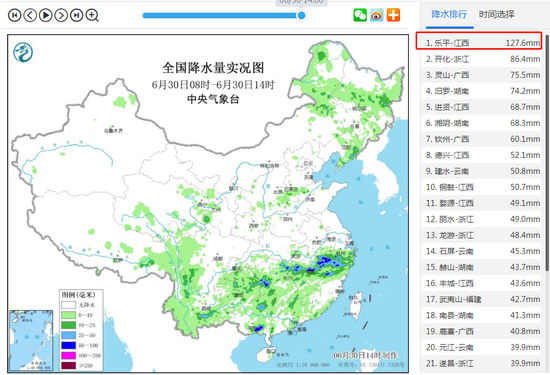Click the ranking list scrollbar
The width and height of the screenshot is (550, 375).
547,153
